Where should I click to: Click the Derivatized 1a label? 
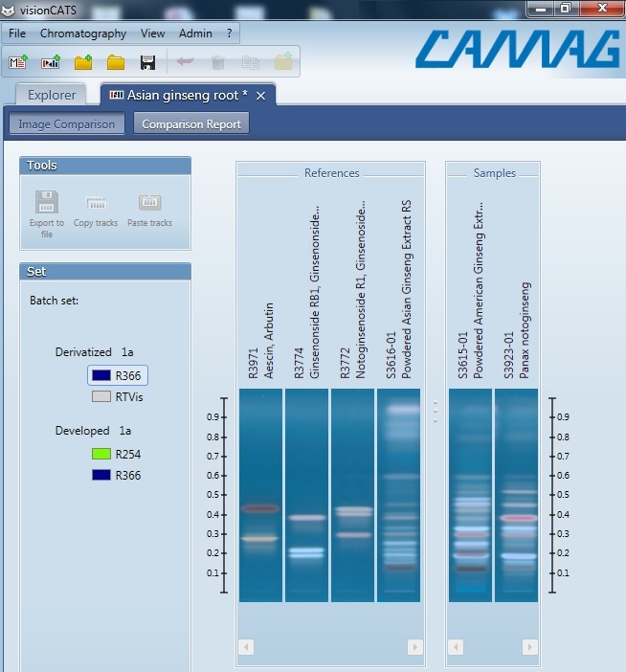(x=94, y=352)
